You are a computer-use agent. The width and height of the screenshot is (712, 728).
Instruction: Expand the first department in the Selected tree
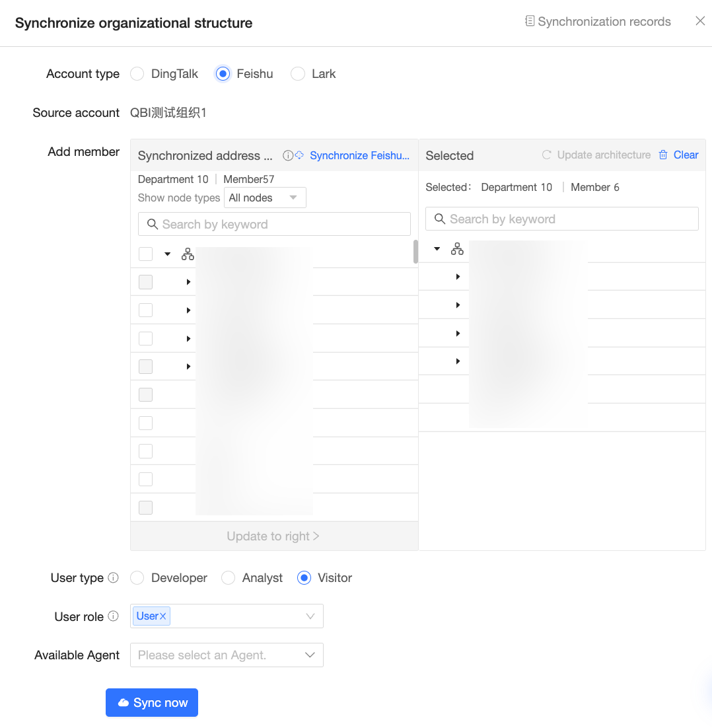458,277
